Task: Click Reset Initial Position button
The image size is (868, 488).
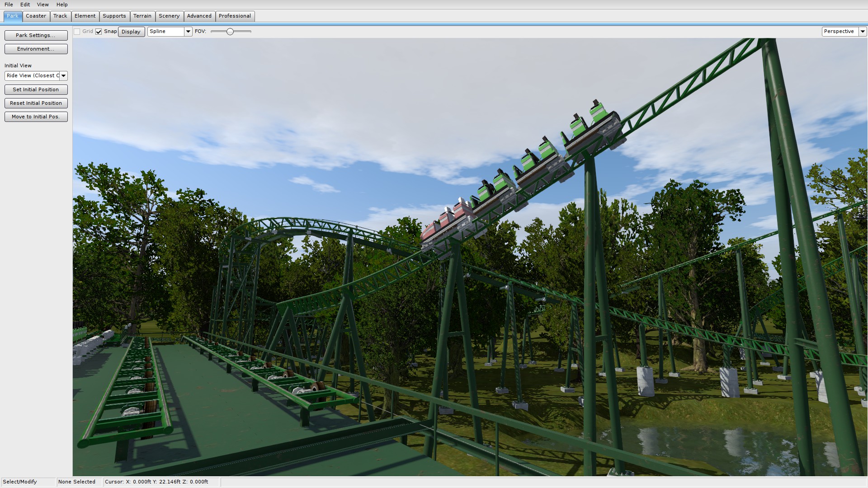Action: [36, 103]
